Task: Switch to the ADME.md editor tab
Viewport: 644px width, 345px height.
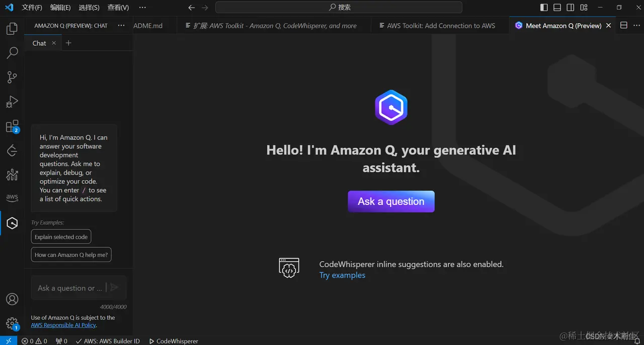Action: (148, 26)
